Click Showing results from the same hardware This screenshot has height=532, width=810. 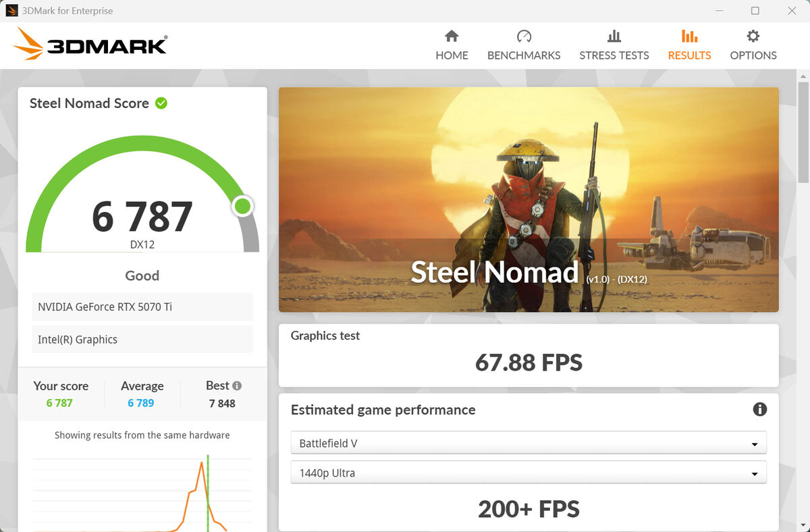coord(142,435)
